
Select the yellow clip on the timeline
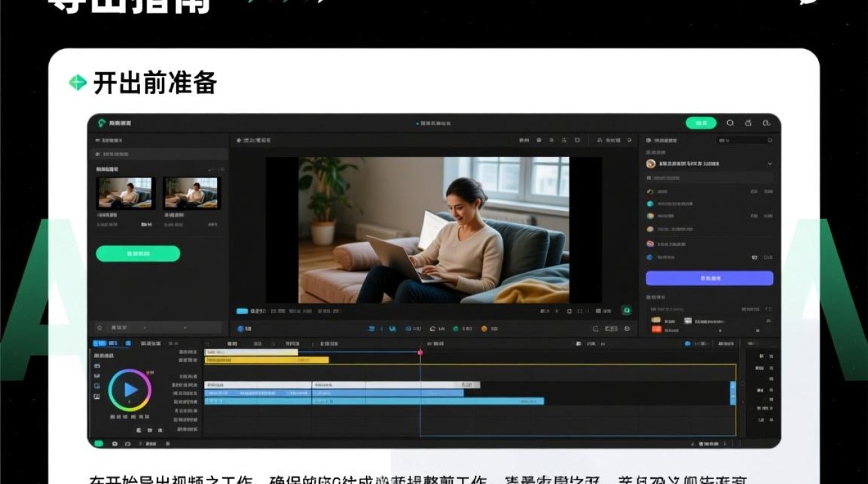[x=267, y=360]
